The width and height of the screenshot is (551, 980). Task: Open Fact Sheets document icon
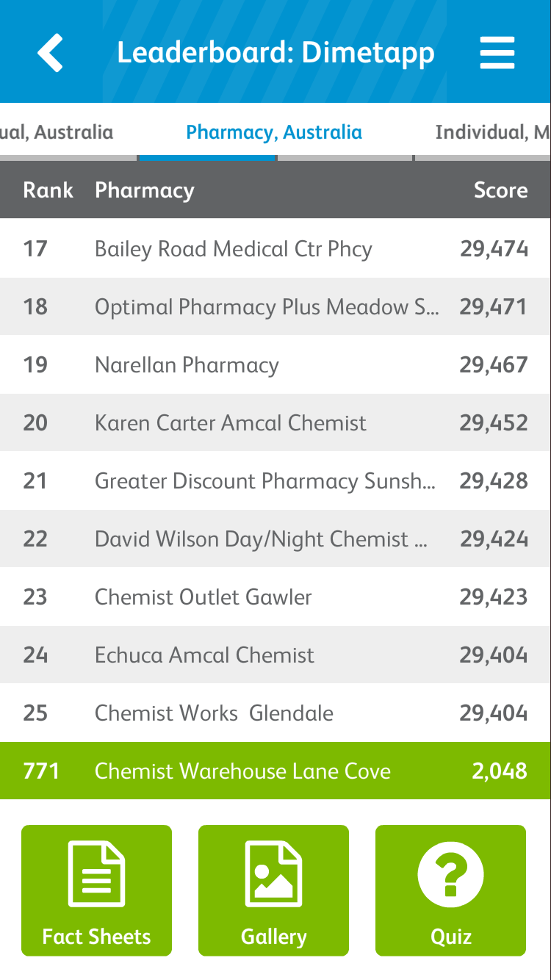click(96, 874)
